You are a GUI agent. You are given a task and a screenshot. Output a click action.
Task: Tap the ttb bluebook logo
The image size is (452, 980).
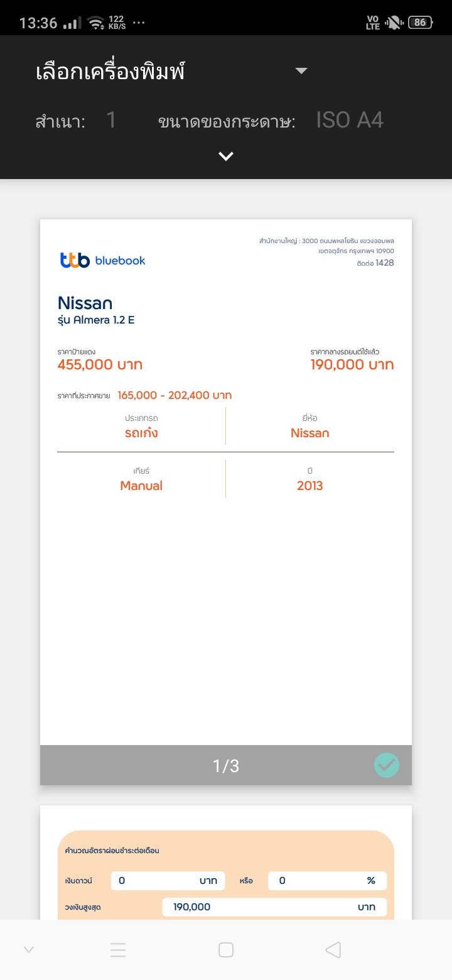(x=103, y=260)
